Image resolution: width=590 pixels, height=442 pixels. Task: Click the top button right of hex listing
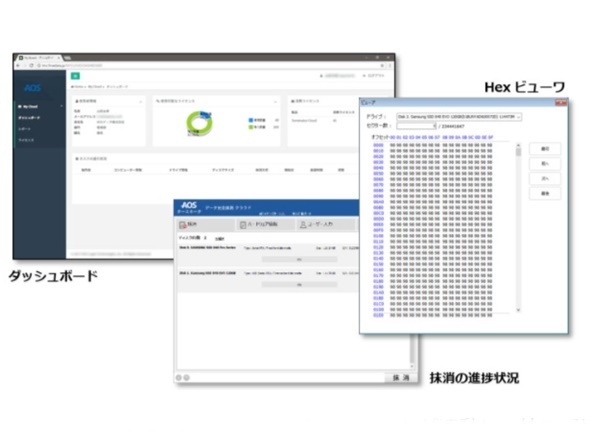click(545, 149)
